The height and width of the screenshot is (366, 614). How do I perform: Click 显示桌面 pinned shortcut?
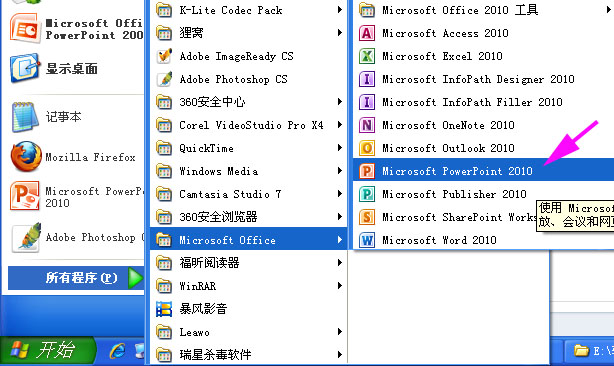click(72, 69)
